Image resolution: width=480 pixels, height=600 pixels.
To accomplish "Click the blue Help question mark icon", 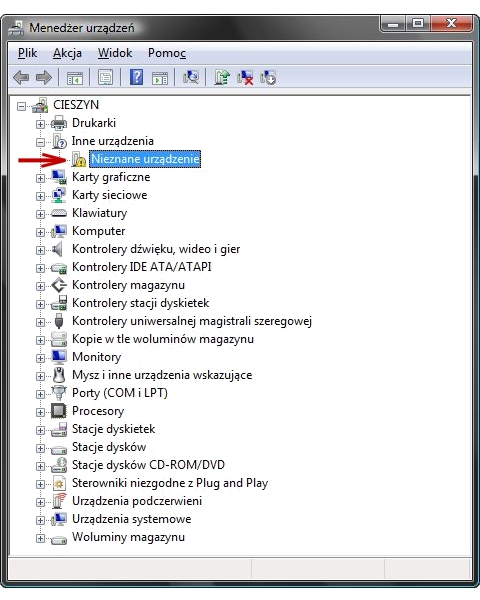I will 136,78.
